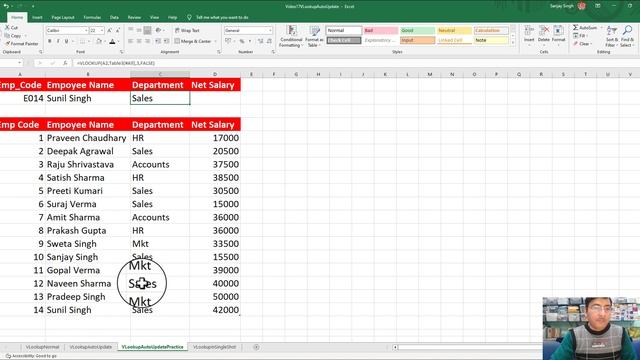Click the Insert cells icon
Image resolution: width=640 pixels, height=360 pixels.
pos(529,34)
